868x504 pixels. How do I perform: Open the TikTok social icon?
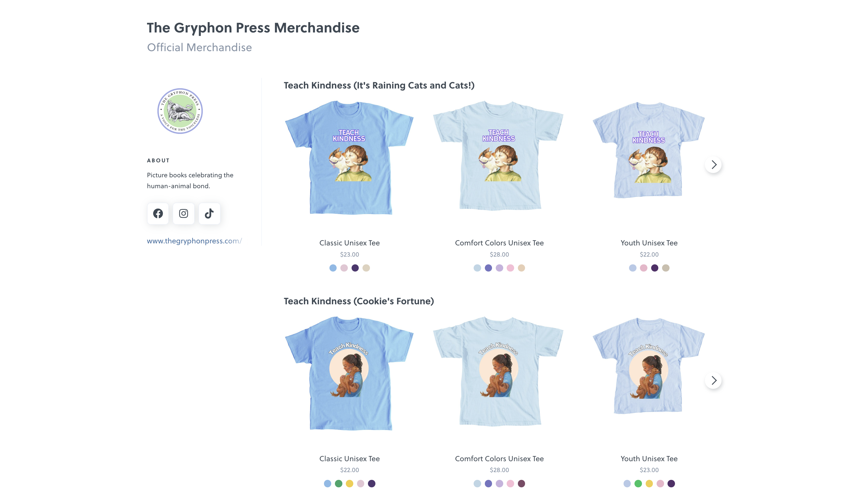[x=209, y=213]
